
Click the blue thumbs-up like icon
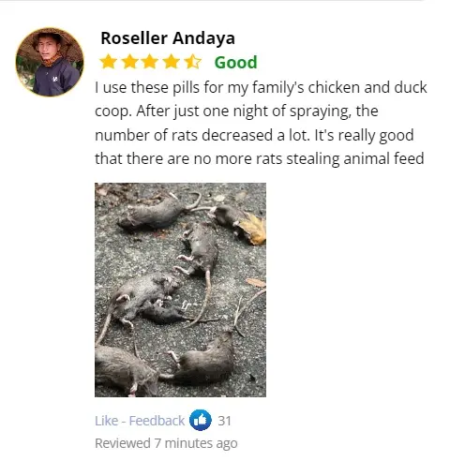click(x=201, y=420)
